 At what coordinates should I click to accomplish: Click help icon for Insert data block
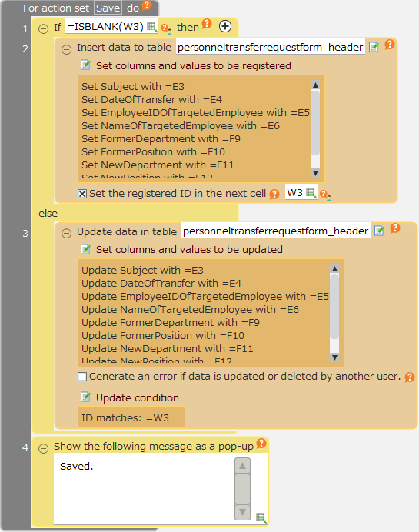click(390, 45)
